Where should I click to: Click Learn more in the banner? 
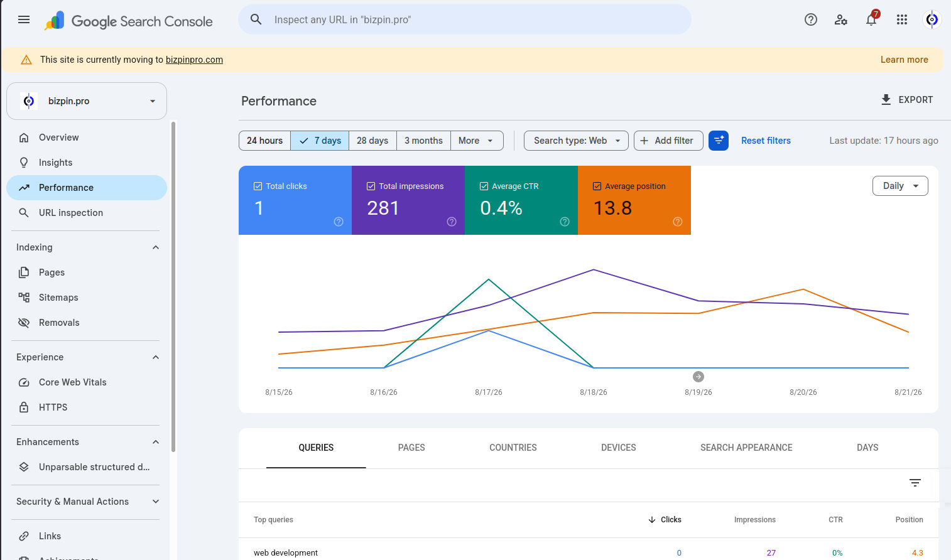point(904,60)
